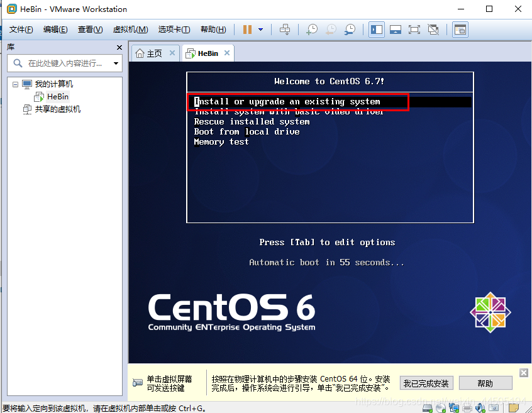
Task: Open the 帮助(H) menu
Action: pyautogui.click(x=213, y=30)
